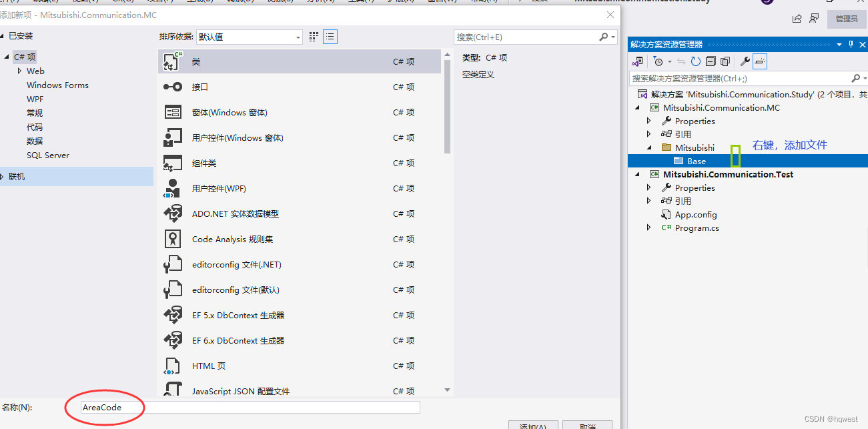Click the 搜索(Ctrl+E) template search box
Image resolution: width=868 pixels, height=429 pixels.
click(x=526, y=37)
